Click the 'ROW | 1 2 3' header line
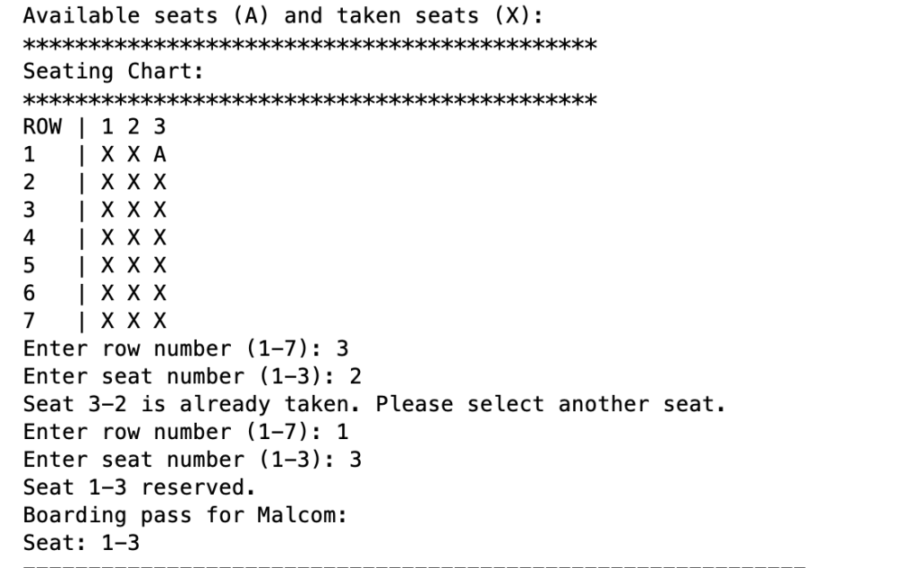924x568 pixels. click(94, 127)
